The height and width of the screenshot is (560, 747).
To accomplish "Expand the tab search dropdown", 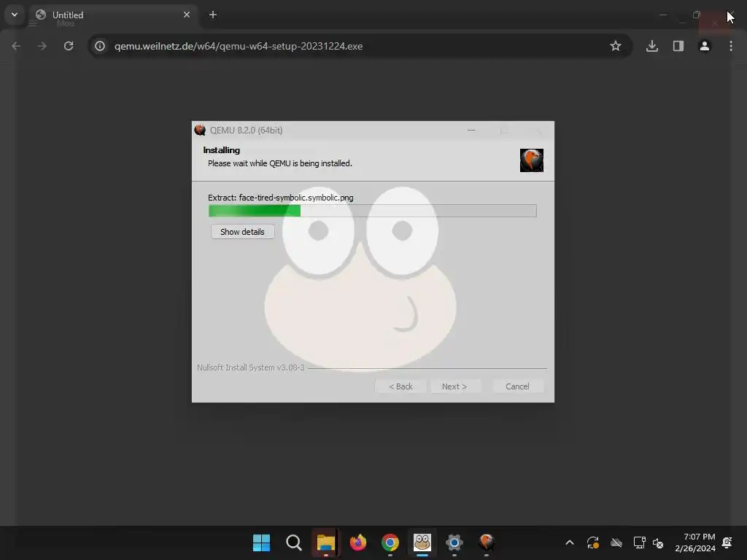I will point(15,15).
